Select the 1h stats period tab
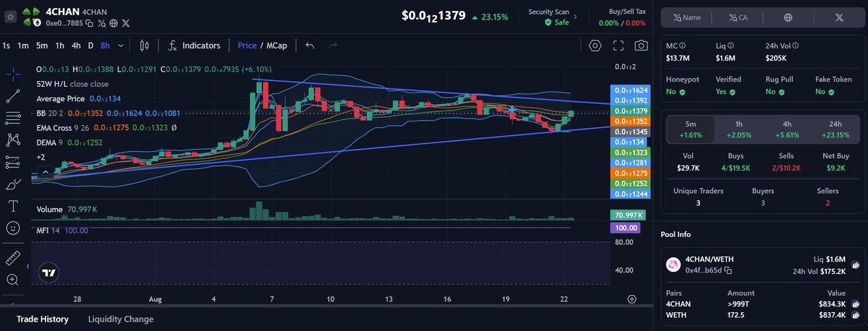This screenshot has width=868, height=331. [x=739, y=129]
